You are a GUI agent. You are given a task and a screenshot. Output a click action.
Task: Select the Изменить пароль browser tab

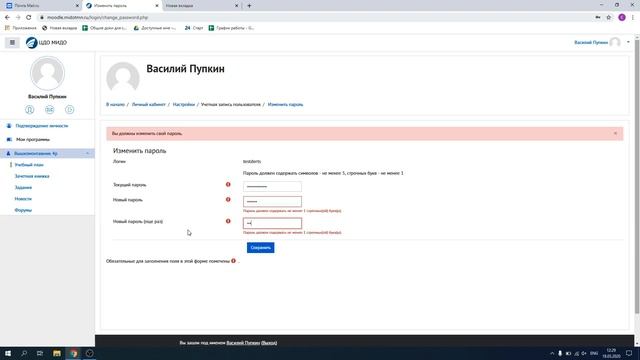[x=122, y=6]
